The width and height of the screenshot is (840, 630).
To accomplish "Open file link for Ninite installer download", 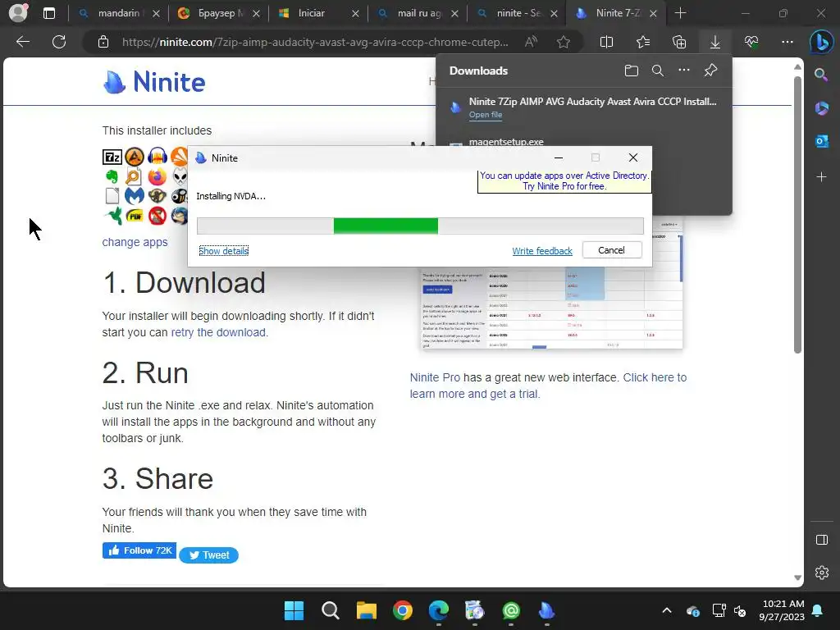I will pos(486,115).
